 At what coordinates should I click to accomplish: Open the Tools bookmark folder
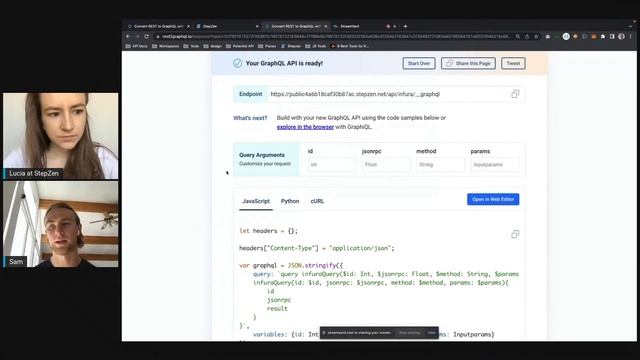191,46
